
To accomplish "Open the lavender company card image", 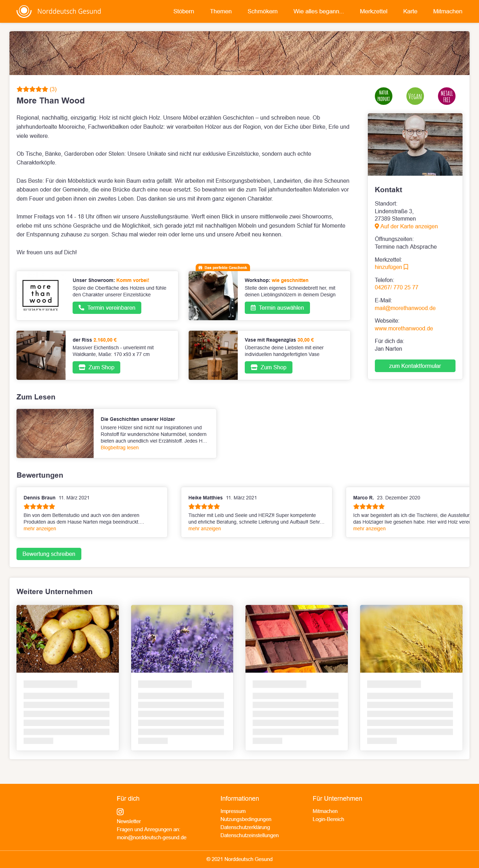I will pyautogui.click(x=182, y=639).
